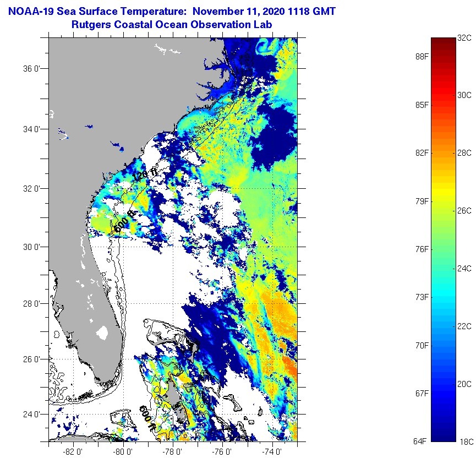476x458 pixels.
Task: Click the -76 0' longitude label
Action: pyautogui.click(x=222, y=452)
